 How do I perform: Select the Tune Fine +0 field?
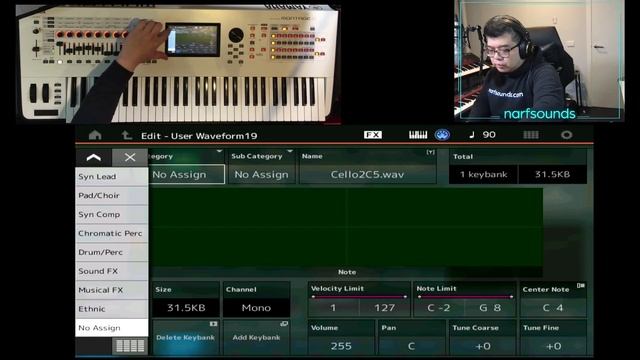(553, 346)
